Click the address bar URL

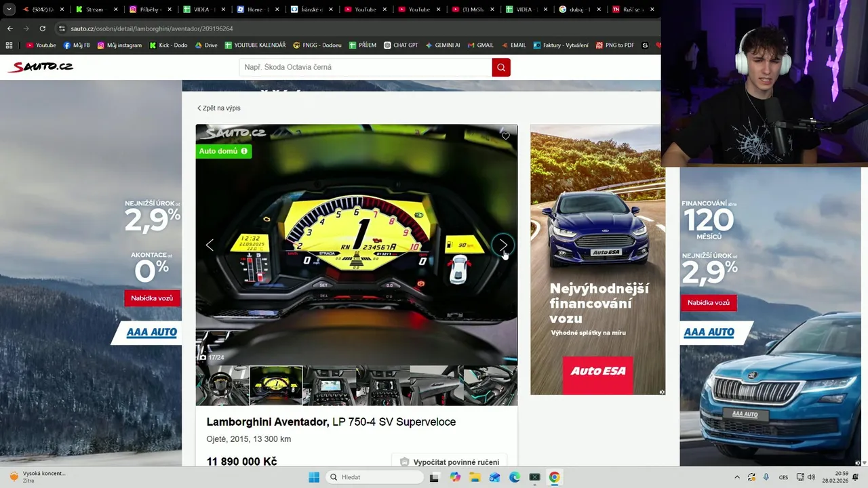coord(152,28)
